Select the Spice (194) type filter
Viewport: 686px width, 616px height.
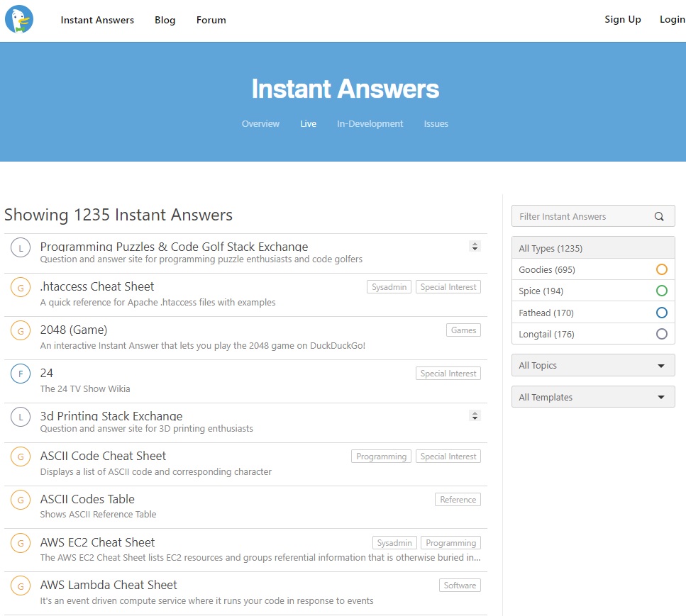point(592,291)
